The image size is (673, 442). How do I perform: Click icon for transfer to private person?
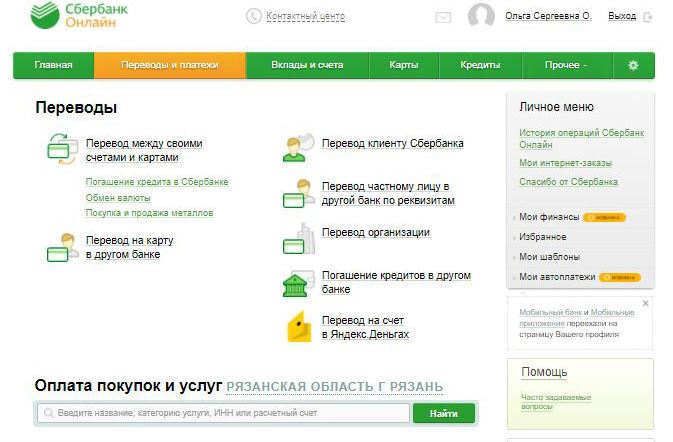299,194
